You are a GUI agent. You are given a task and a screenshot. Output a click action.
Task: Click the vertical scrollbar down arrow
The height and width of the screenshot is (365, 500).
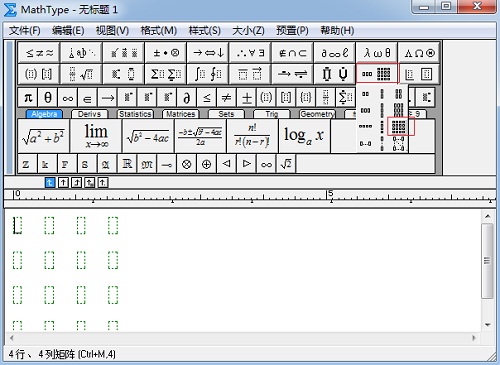point(488,325)
